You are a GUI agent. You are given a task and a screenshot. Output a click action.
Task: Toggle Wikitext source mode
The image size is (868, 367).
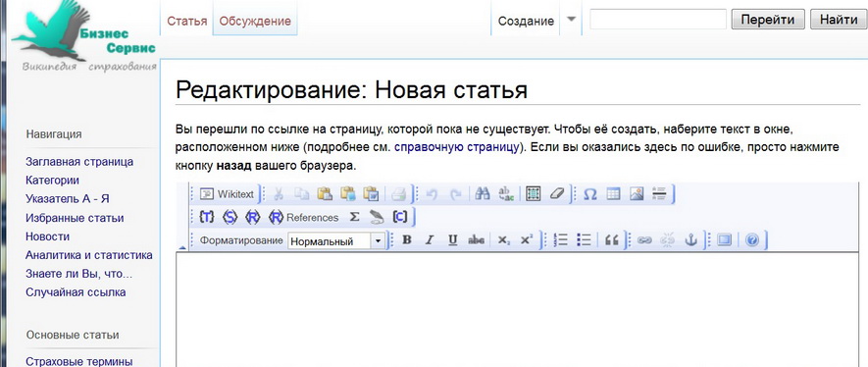[227, 193]
